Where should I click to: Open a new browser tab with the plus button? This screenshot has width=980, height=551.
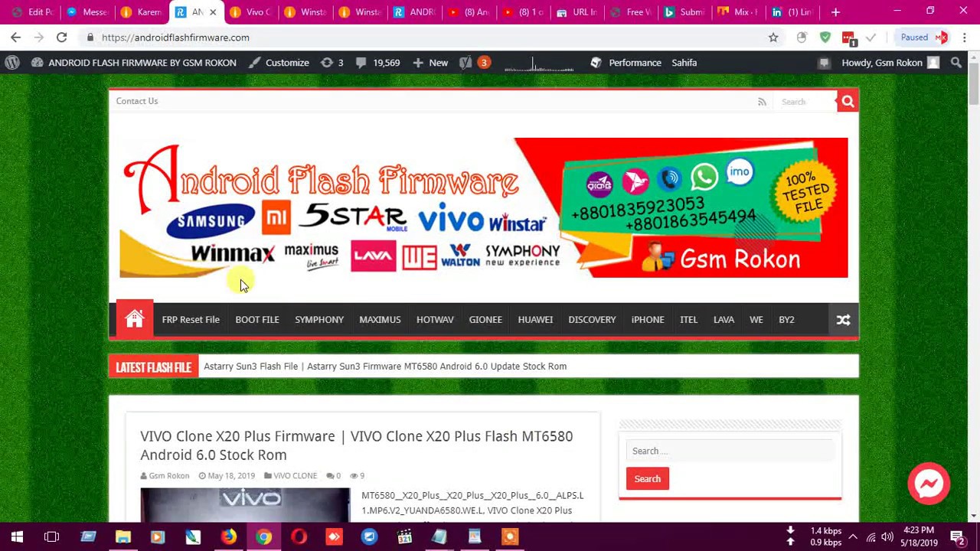tap(835, 12)
